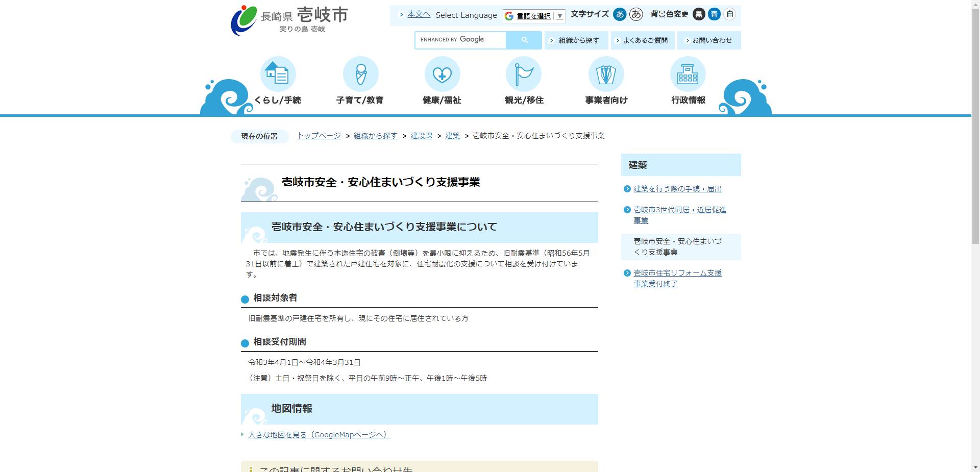Screen dimensions: 980x472
Task: Open the 事業者向け category icon
Action: click(x=606, y=74)
